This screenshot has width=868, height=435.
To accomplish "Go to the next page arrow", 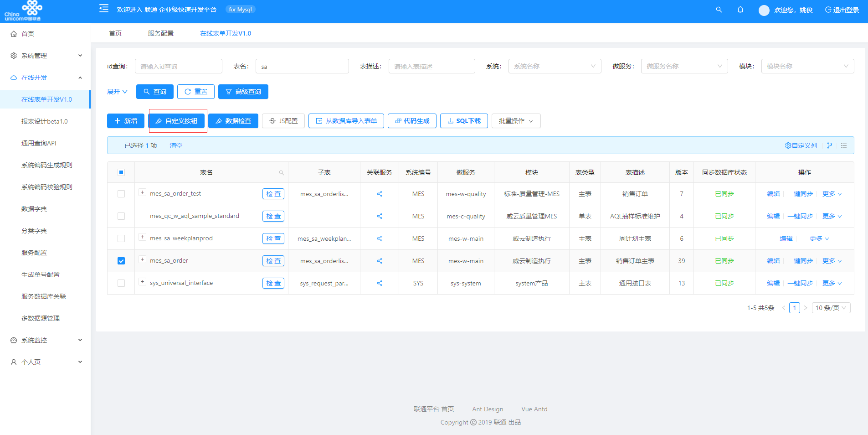I will 806,308.
